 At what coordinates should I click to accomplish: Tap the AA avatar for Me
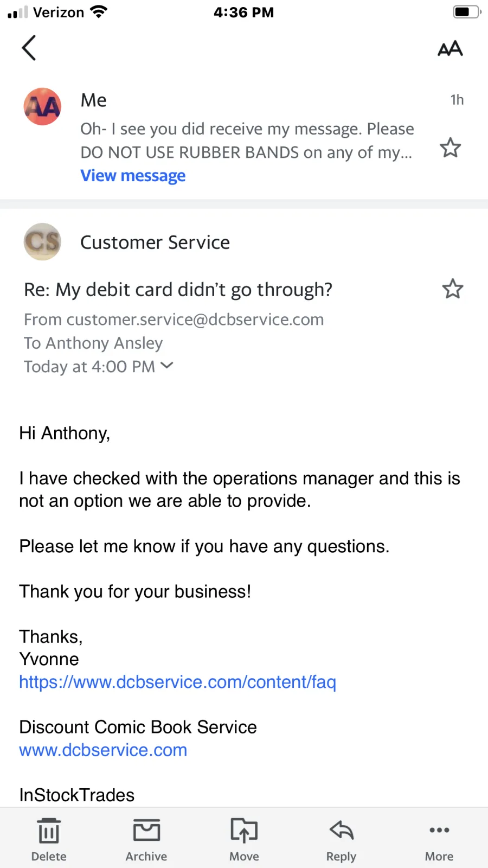tap(42, 106)
